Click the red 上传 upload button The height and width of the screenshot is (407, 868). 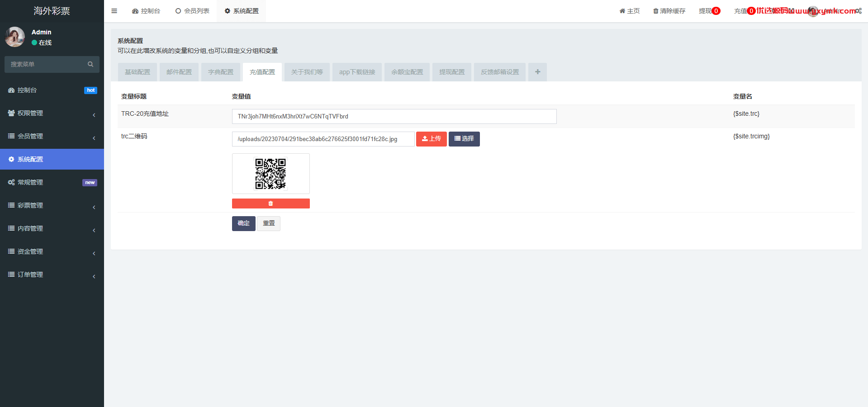432,139
